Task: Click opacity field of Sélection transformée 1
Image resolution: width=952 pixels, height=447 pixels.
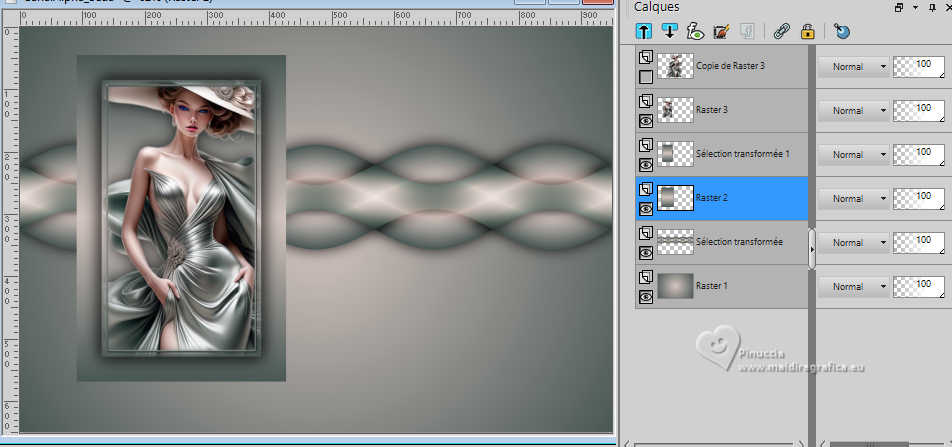Action: [919, 155]
